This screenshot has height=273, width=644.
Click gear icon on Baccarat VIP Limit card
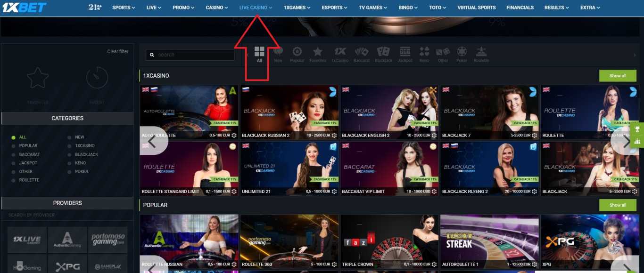click(x=434, y=192)
